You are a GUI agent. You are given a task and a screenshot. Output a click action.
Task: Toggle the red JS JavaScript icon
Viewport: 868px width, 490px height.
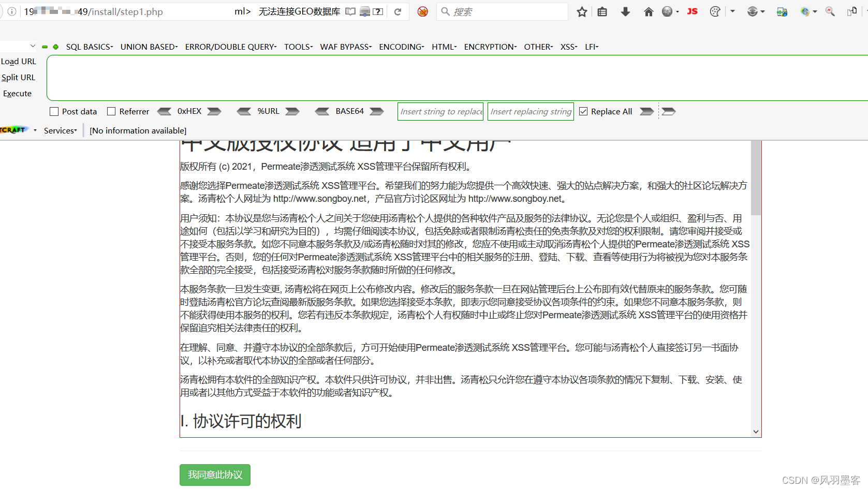pos(693,11)
